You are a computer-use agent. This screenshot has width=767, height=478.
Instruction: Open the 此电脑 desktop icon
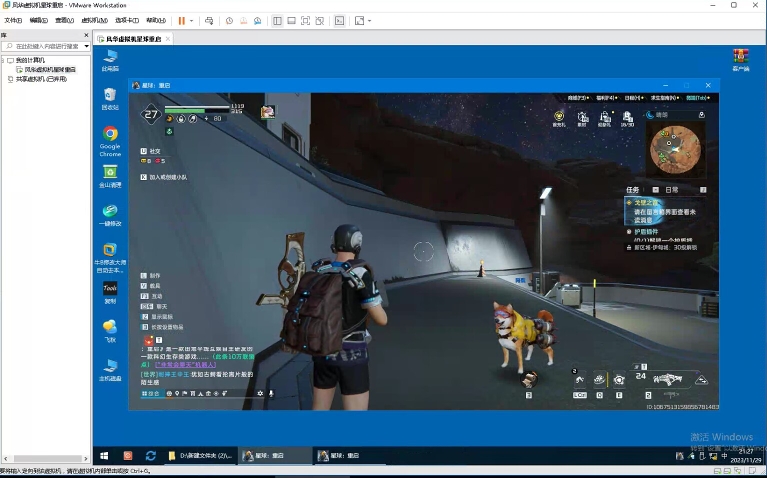point(110,61)
